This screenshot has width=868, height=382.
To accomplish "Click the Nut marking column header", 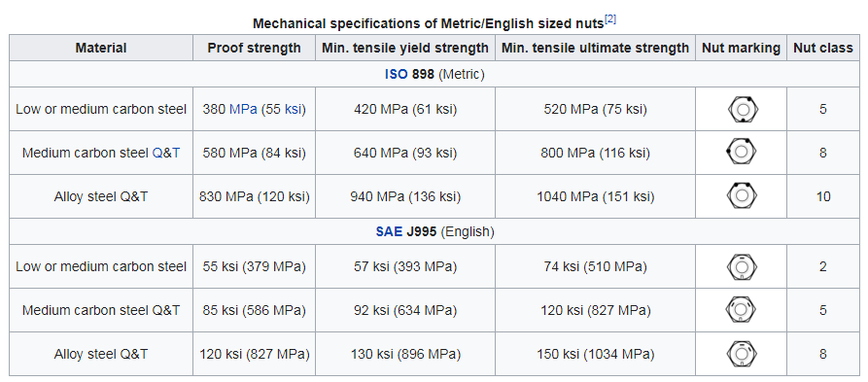I will 742,49.
